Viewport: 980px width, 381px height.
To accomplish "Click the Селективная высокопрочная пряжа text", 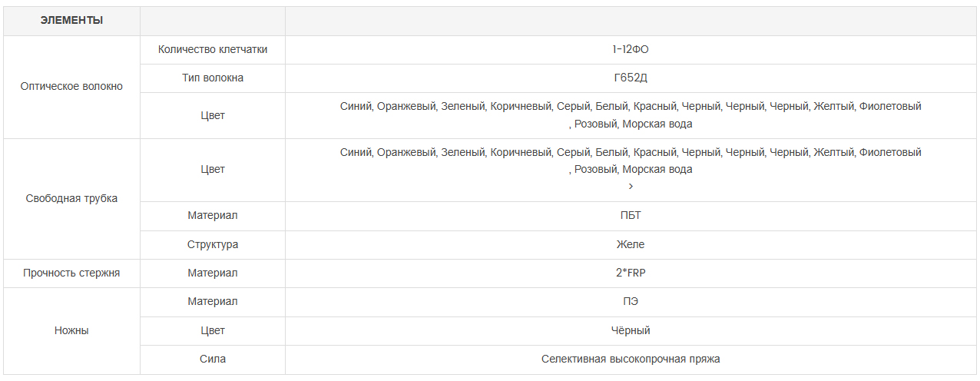I will [x=631, y=359].
